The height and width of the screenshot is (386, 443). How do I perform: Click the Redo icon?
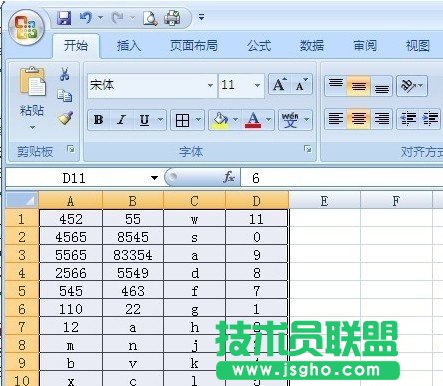click(118, 18)
